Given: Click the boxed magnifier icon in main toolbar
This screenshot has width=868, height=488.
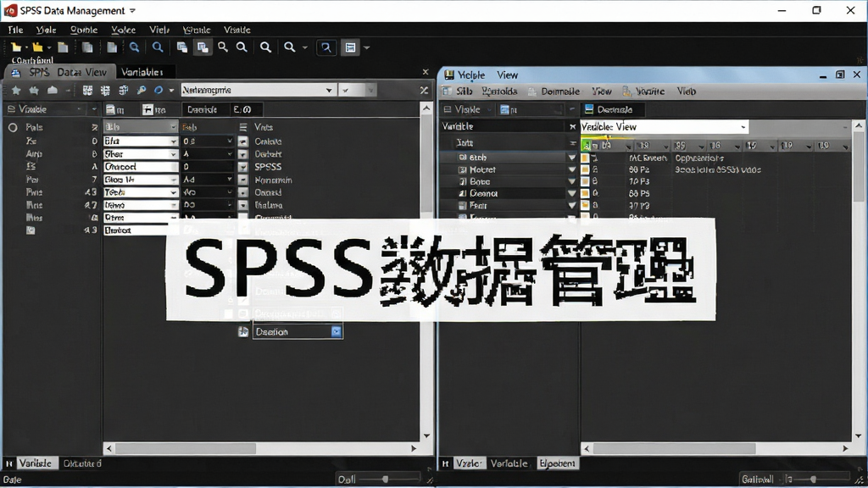Looking at the screenshot, I should (x=326, y=47).
